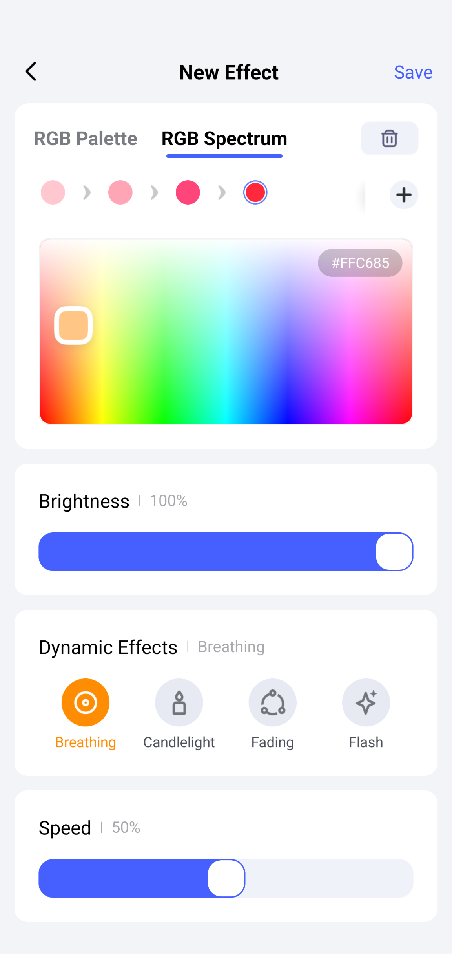Screen dimensions: 452x980
Task: Click the square color picker handle
Action: pos(73,325)
